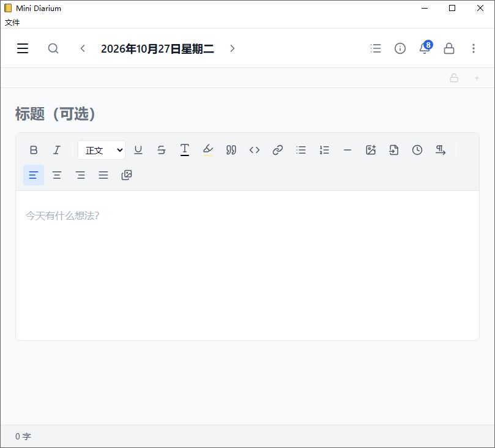The height and width of the screenshot is (448, 495).
Task: Lock the diary with padlock icon
Action: pos(449,48)
